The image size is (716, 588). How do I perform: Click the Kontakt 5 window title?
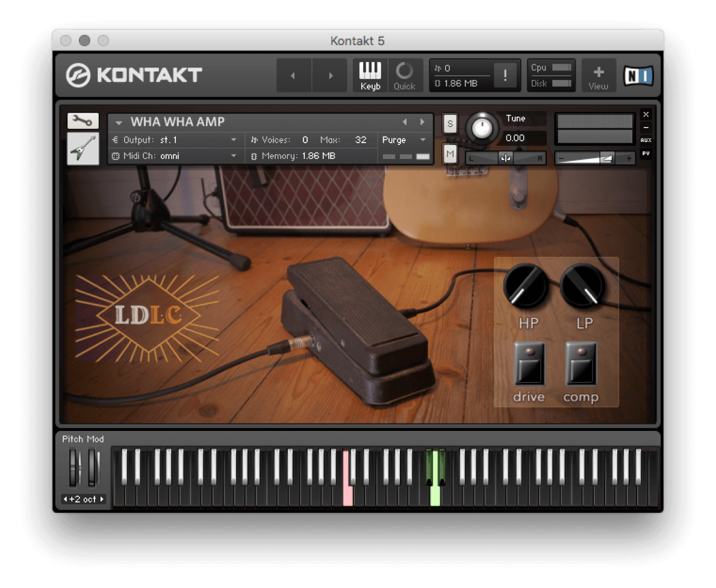click(358, 41)
